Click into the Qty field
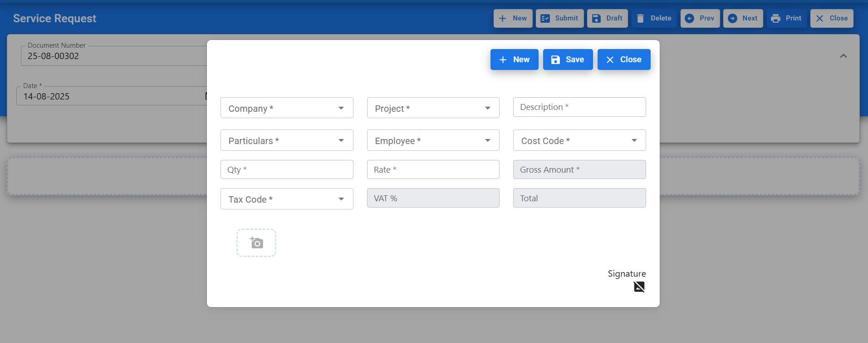868x343 pixels. [x=287, y=169]
